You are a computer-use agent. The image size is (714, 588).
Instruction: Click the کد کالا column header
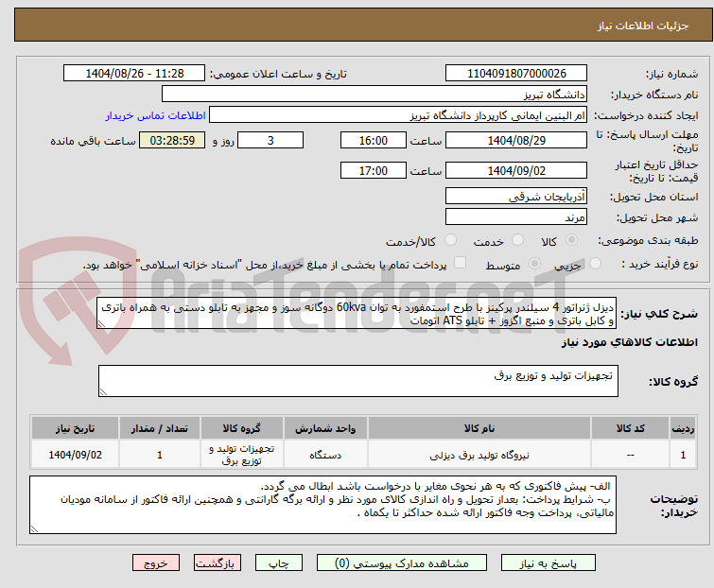631,428
